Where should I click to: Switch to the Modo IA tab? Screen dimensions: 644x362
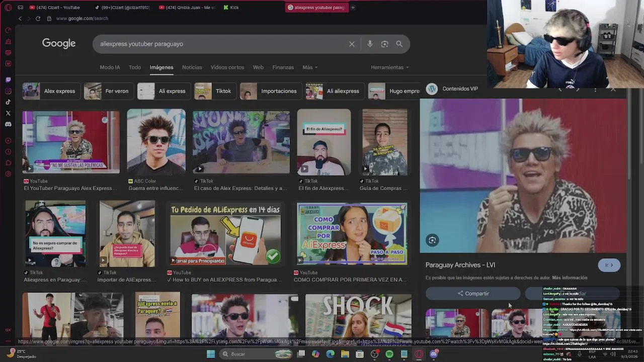pyautogui.click(x=110, y=67)
